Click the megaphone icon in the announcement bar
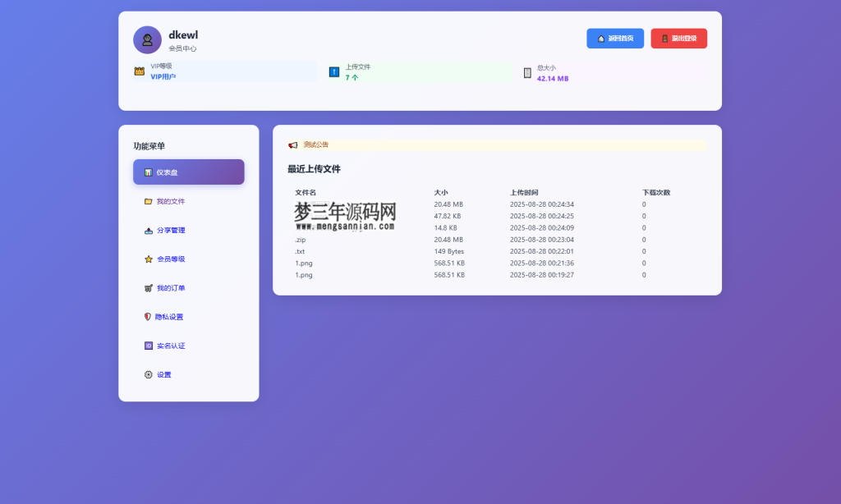 (293, 144)
